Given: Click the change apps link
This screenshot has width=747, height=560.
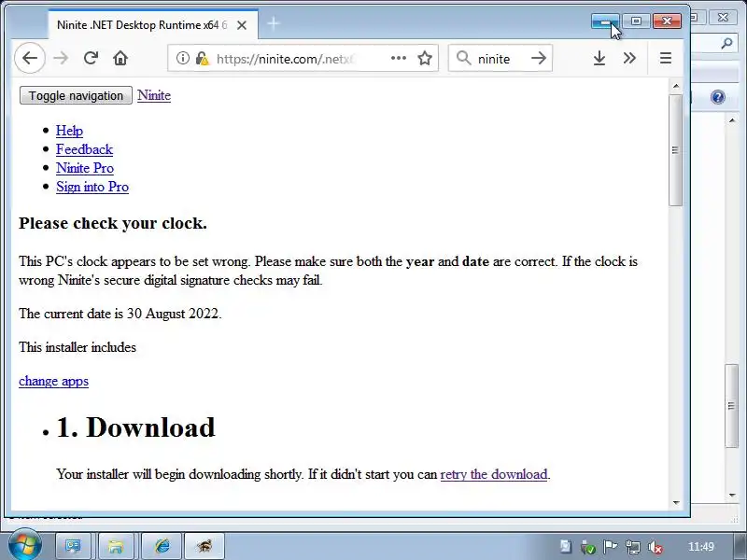Looking at the screenshot, I should 54,381.
